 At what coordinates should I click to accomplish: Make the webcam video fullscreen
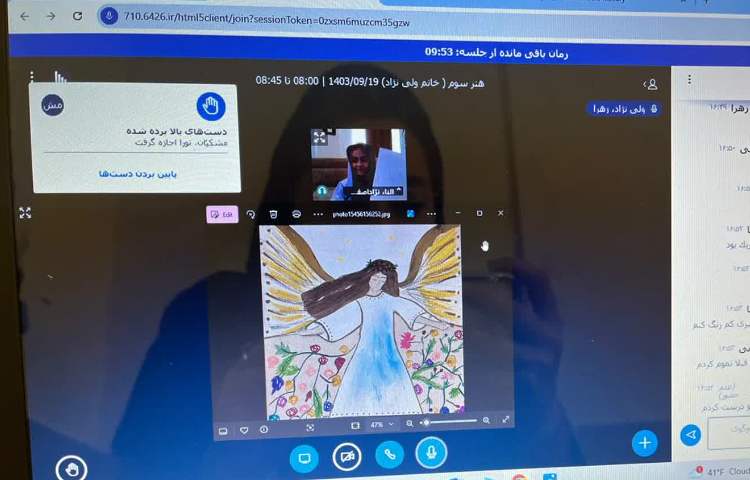[320, 138]
